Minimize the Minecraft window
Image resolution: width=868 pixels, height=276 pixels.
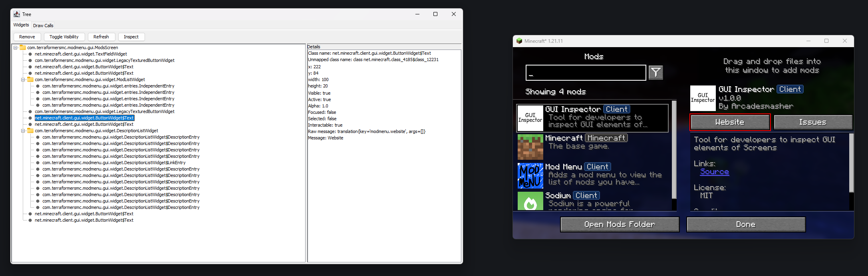click(x=808, y=41)
